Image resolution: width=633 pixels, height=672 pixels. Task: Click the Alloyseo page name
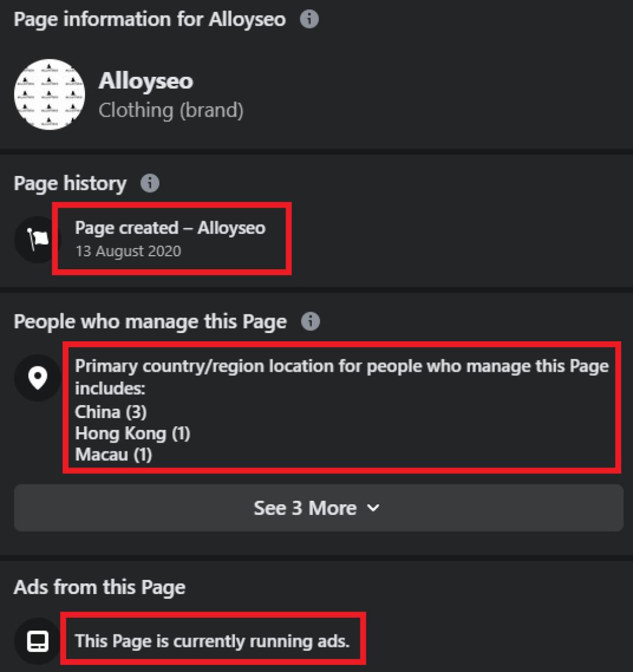point(145,81)
